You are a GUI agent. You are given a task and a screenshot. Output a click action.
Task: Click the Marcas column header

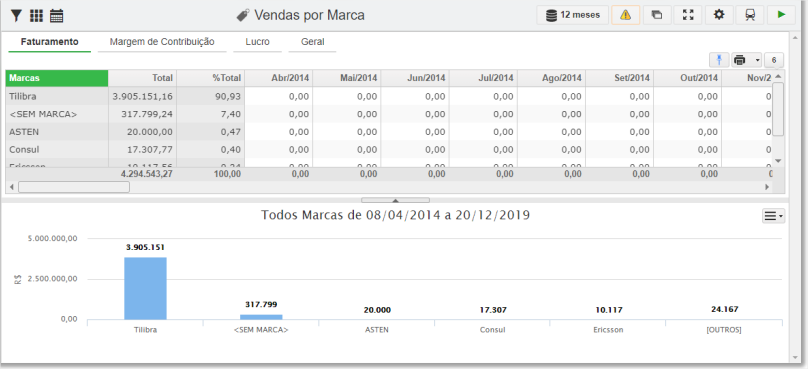57,78
